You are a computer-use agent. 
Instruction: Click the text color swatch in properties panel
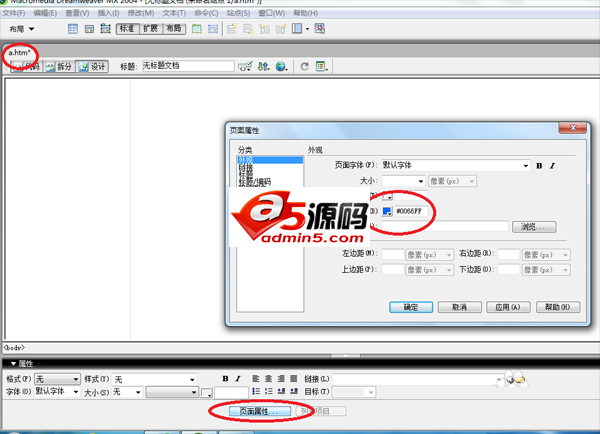pos(206,393)
